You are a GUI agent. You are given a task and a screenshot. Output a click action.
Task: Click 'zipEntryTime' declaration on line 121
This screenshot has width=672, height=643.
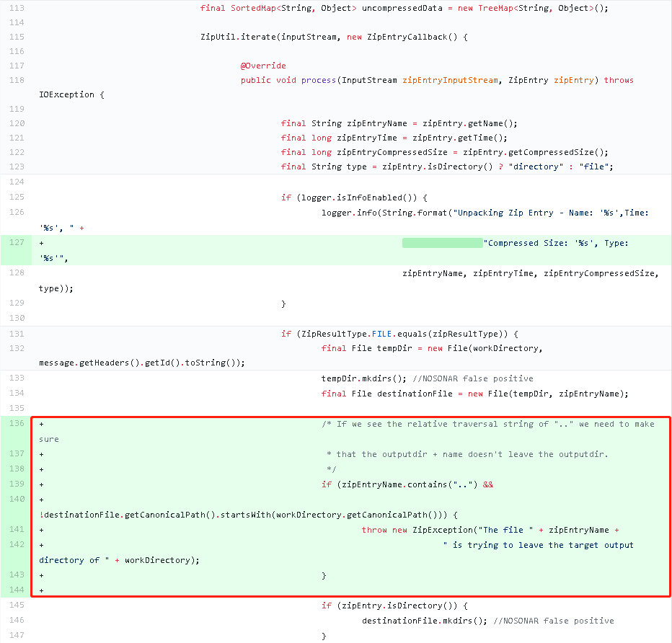click(x=367, y=138)
